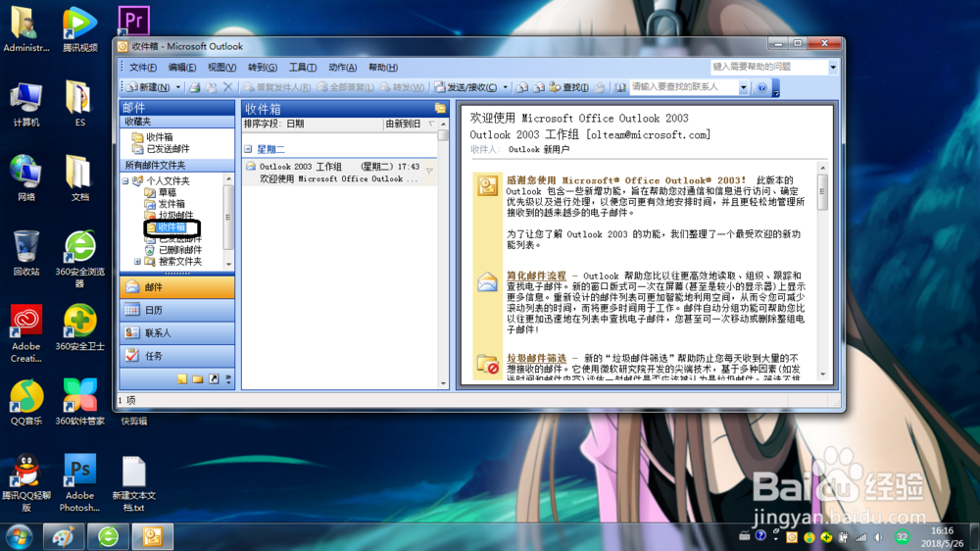
Task: Open the Recycle Bin 回收站 icon
Action: click(x=26, y=253)
